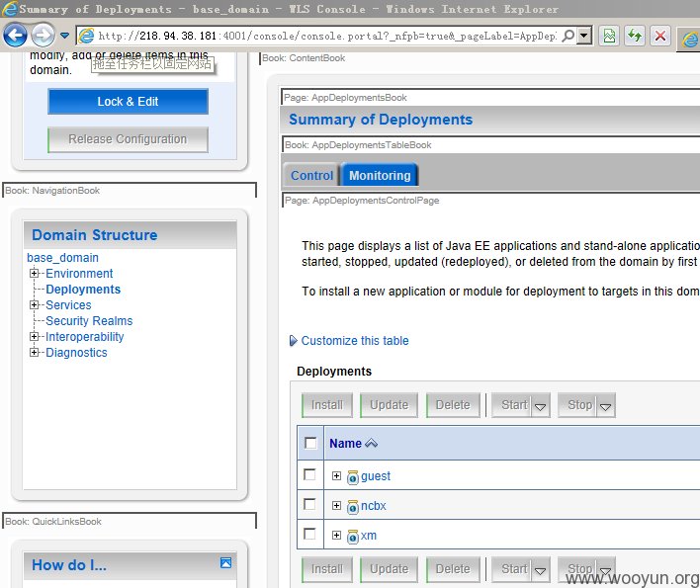Switch to the Control tab
The height and width of the screenshot is (588, 700).
(x=311, y=175)
